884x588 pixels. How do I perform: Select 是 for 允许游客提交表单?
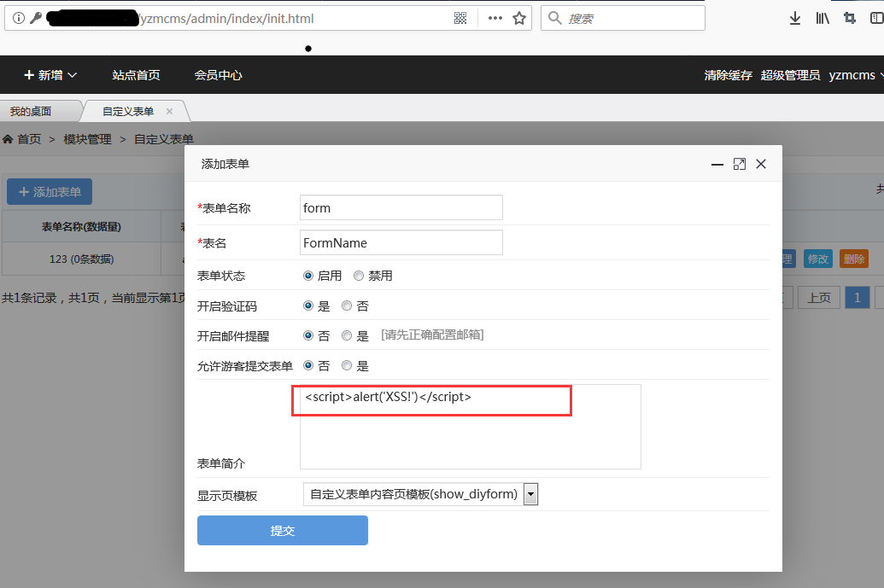tap(347, 365)
